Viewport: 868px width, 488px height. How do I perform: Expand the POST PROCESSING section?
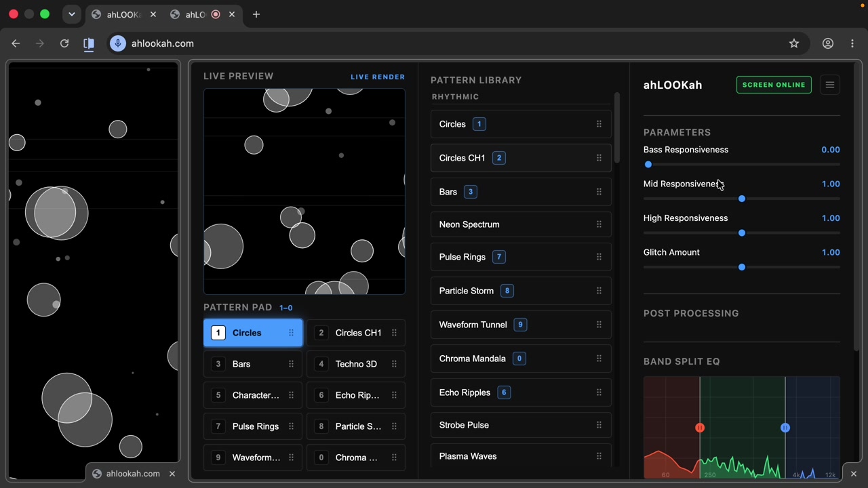coord(691,313)
